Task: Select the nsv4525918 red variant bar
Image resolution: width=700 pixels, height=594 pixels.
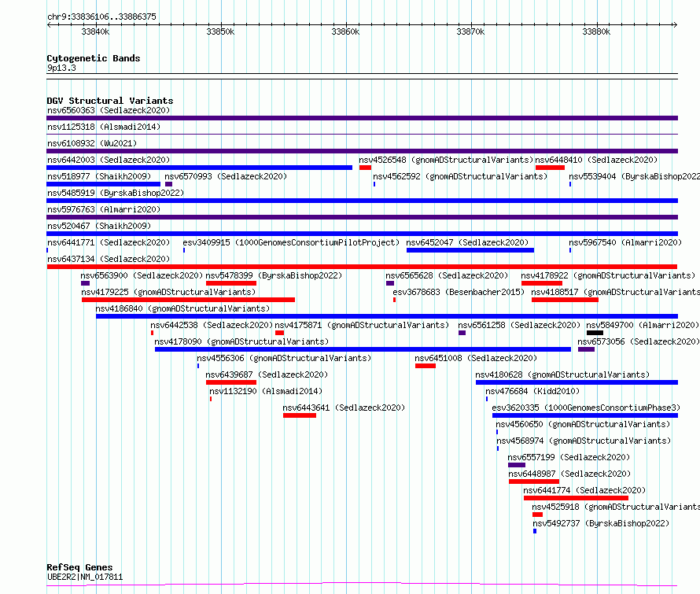Action: click(x=537, y=515)
